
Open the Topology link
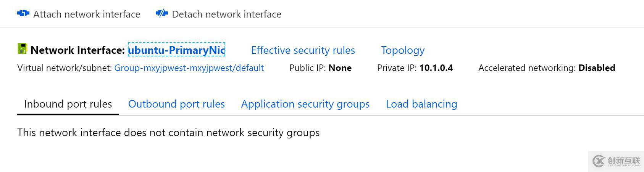[402, 50]
